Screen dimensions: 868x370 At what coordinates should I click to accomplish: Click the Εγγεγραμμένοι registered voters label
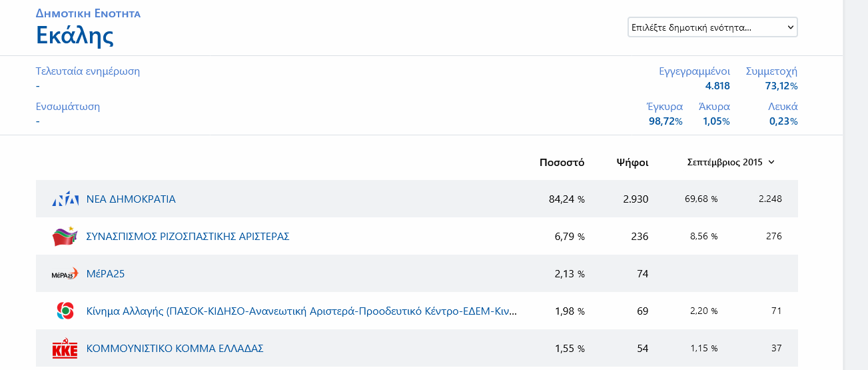pyautogui.click(x=694, y=71)
